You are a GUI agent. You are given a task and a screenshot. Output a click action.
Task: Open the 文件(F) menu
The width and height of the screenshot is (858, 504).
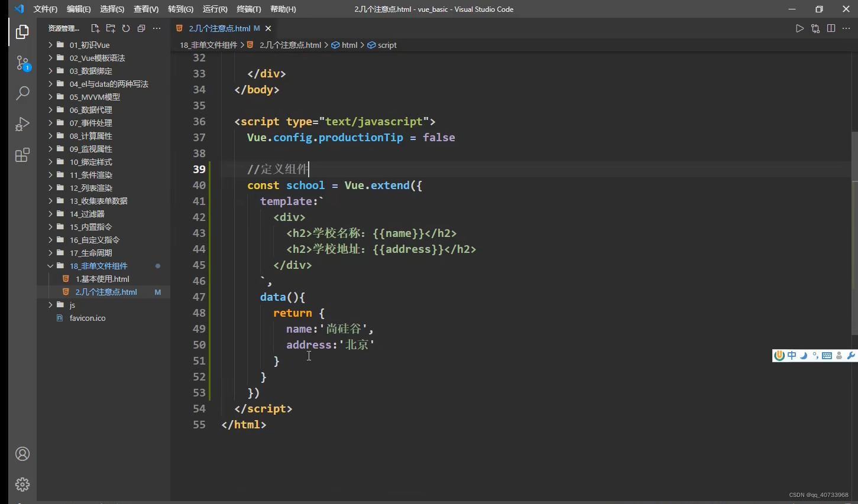click(46, 9)
